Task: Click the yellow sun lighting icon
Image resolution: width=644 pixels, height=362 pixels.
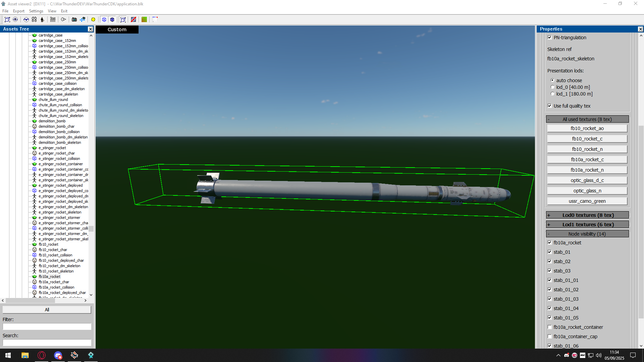Action: [93, 19]
